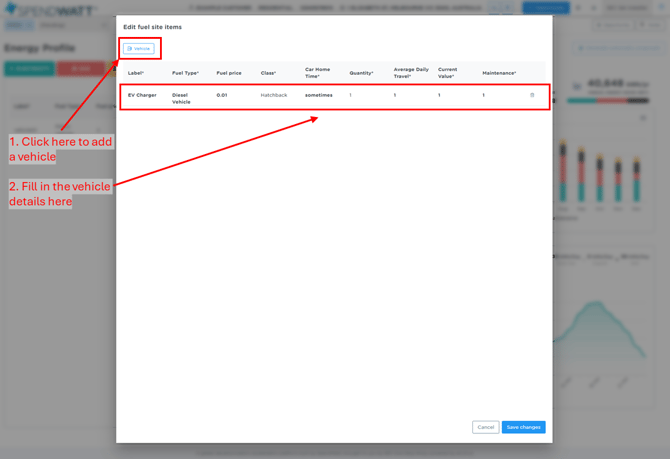
Task: Click the Save changes button
Action: click(523, 427)
